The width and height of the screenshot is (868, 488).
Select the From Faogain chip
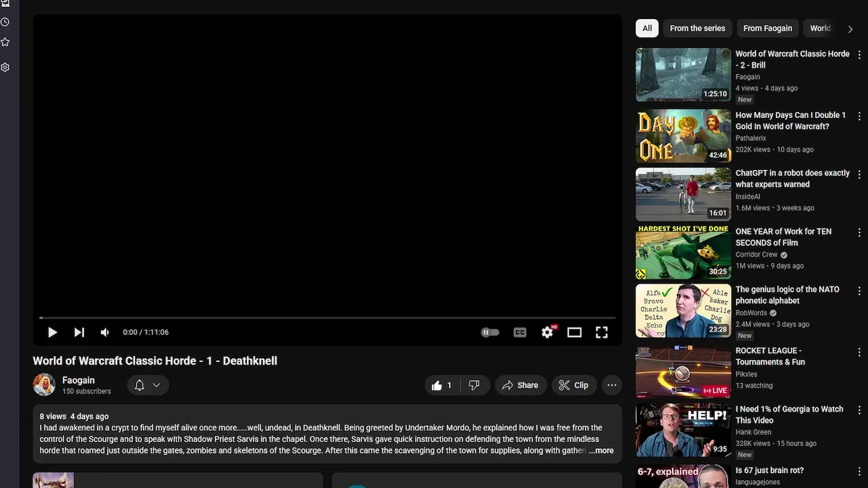coord(768,28)
